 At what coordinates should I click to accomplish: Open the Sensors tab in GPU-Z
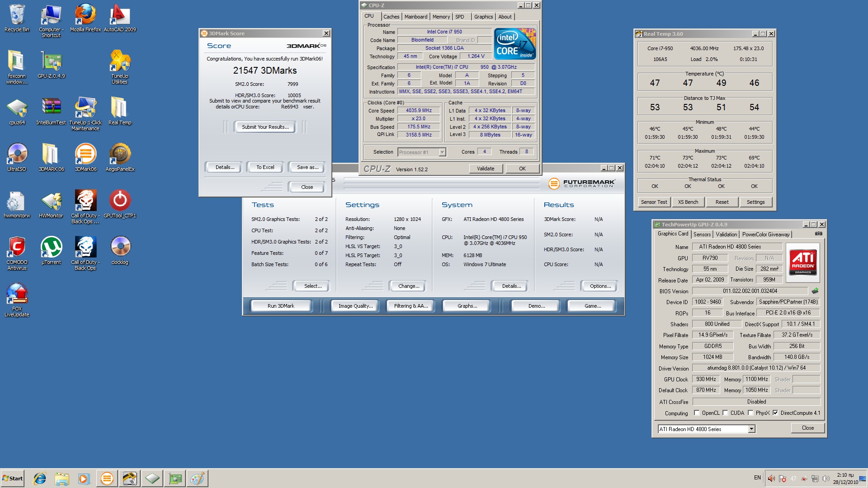[x=702, y=235]
